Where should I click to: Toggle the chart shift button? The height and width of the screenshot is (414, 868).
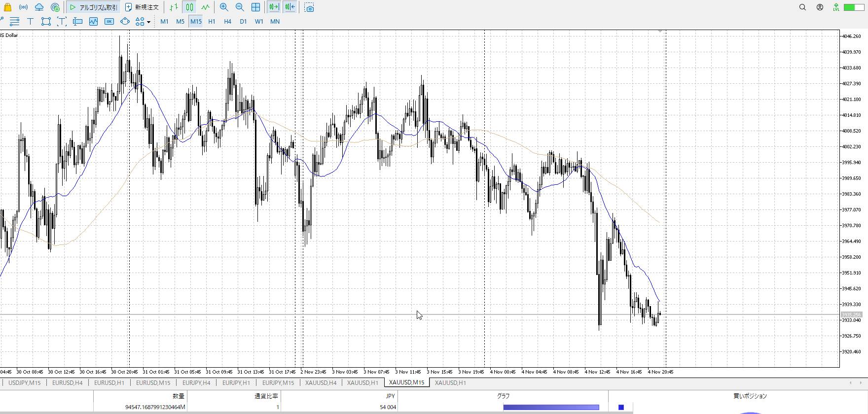click(x=290, y=7)
